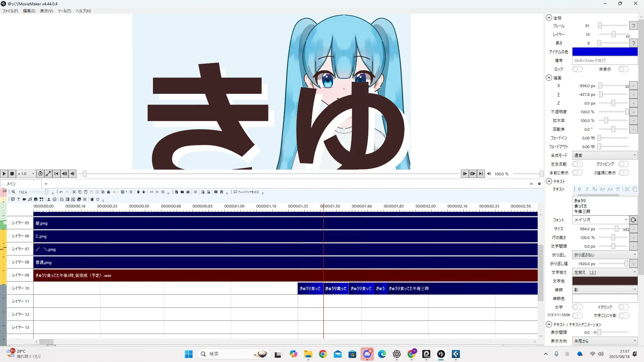This screenshot has width=644, height=362.
Task: Click the camera snapshot icon in toolbar
Action: [216, 192]
